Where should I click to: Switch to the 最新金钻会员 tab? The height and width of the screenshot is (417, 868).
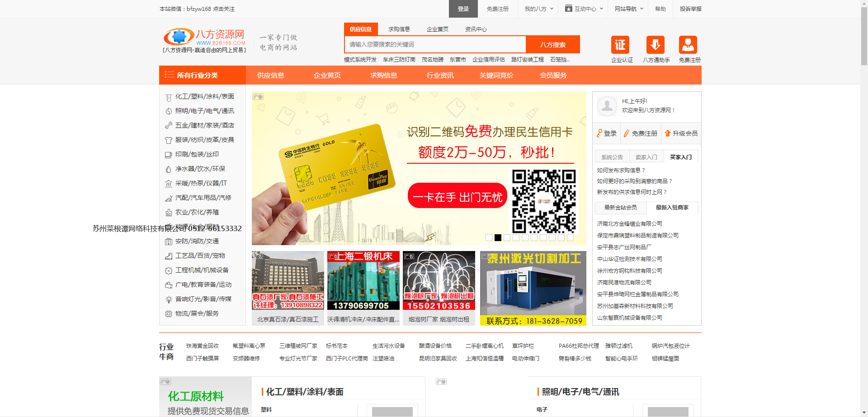pyautogui.click(x=621, y=207)
